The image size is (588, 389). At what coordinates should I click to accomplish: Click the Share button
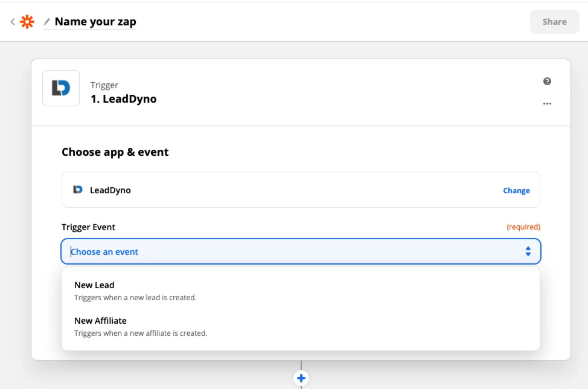point(554,22)
